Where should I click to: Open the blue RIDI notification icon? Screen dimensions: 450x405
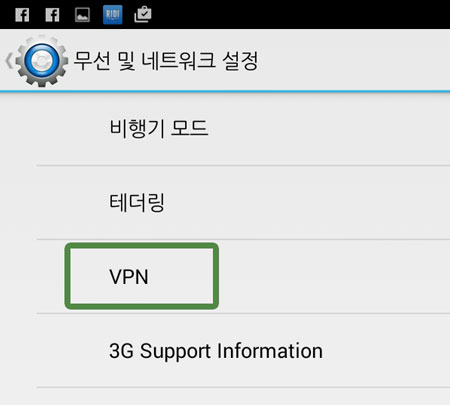pyautogui.click(x=113, y=15)
